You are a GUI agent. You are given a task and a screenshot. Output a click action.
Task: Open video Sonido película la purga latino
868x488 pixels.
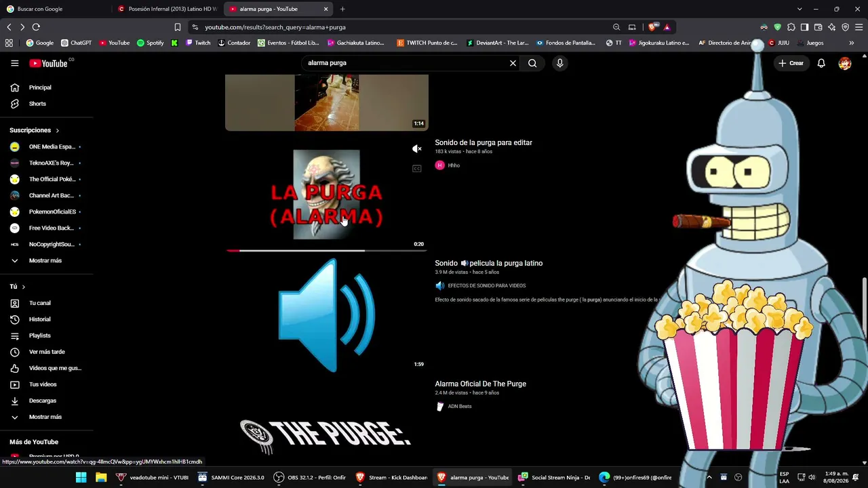pos(489,263)
